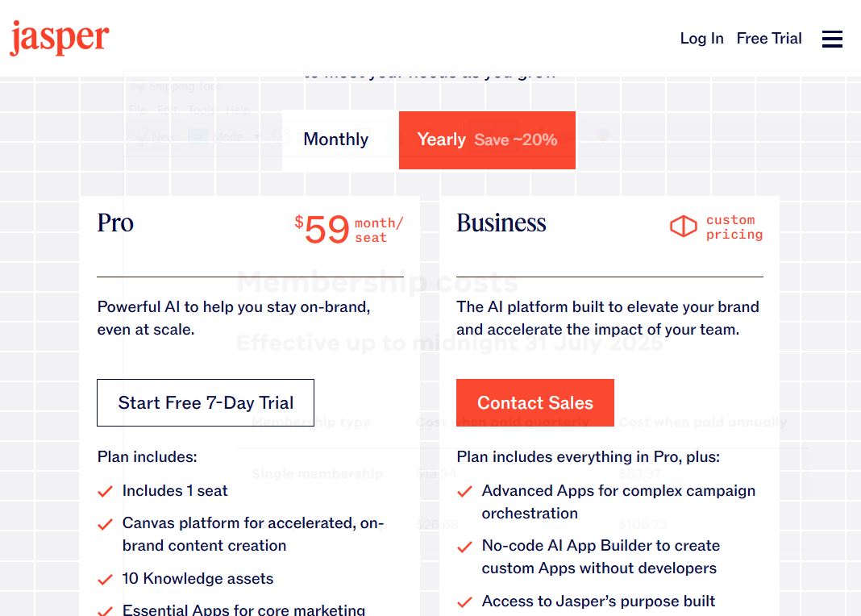Start the Free 7-Day Trial for Pro
The width and height of the screenshot is (861, 616).
(x=206, y=402)
